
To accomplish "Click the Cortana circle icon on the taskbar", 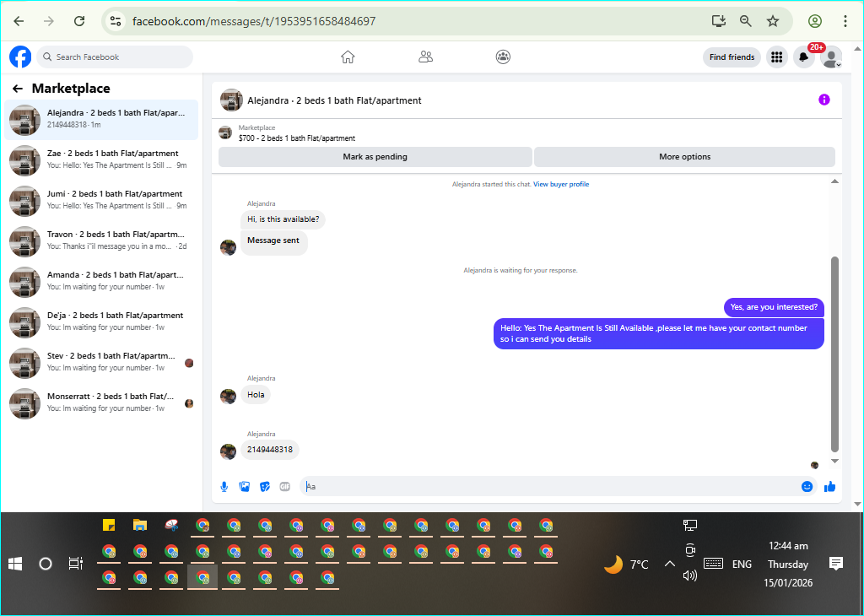I will pyautogui.click(x=46, y=564).
